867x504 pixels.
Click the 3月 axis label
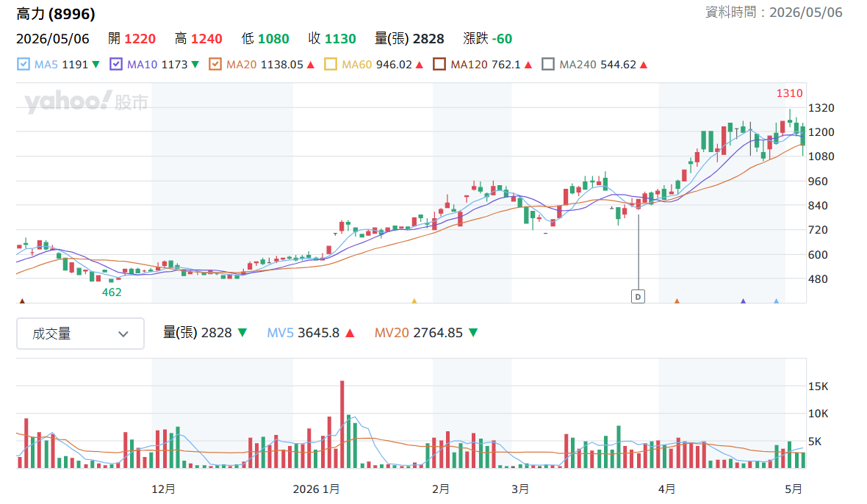[x=520, y=489]
